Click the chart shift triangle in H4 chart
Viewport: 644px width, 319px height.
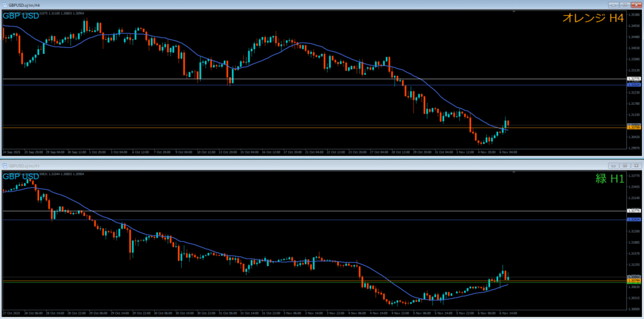(514, 11)
